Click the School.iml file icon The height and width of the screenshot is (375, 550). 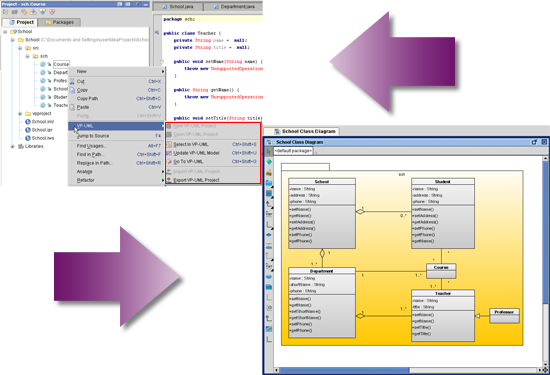point(28,122)
